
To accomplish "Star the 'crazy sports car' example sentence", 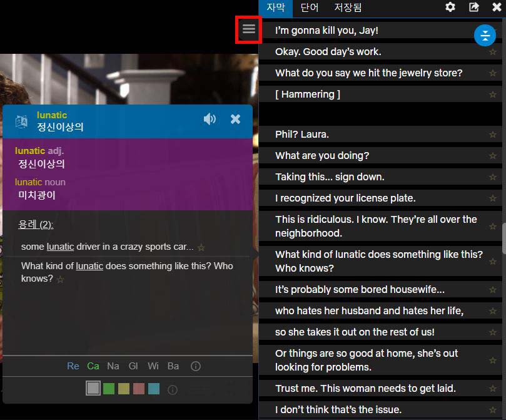I will tap(201, 248).
